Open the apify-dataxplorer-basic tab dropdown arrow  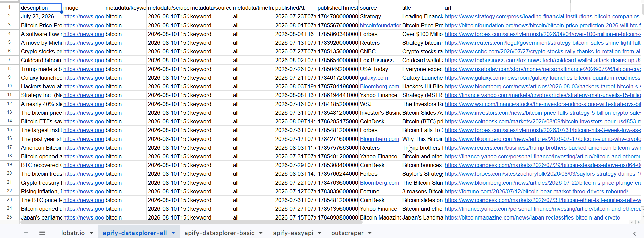[261, 233]
